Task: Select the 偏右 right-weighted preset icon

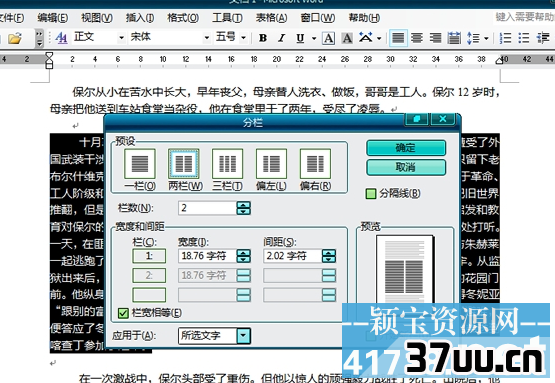Action: 315,164
